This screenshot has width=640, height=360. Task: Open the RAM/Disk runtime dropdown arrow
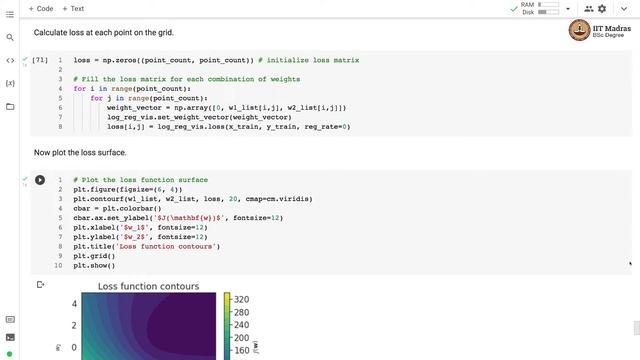pos(568,9)
